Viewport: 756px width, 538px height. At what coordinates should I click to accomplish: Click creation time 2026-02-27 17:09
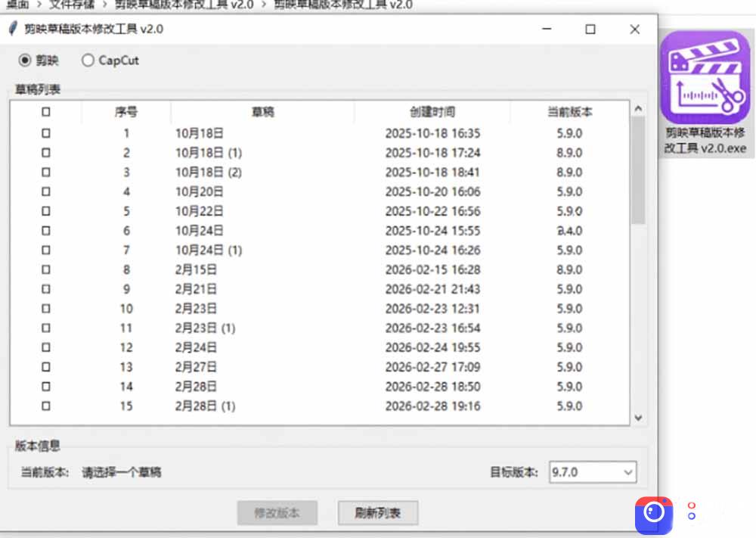click(x=432, y=367)
